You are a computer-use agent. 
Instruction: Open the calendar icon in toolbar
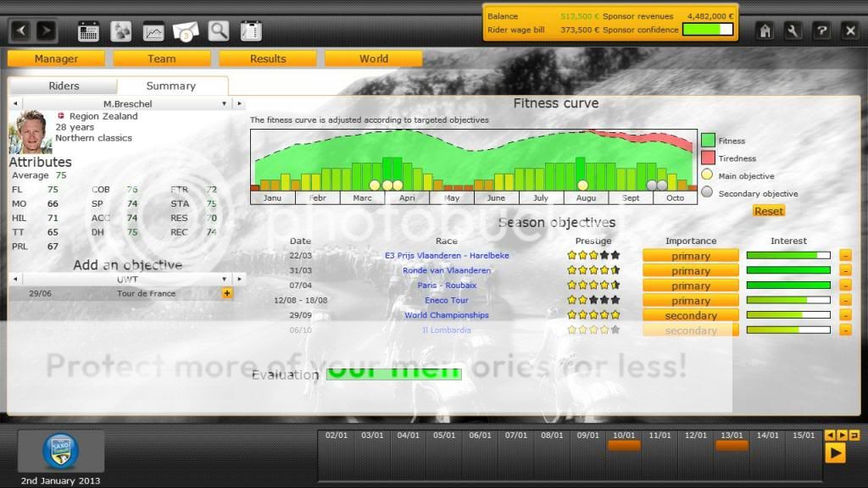(89, 31)
